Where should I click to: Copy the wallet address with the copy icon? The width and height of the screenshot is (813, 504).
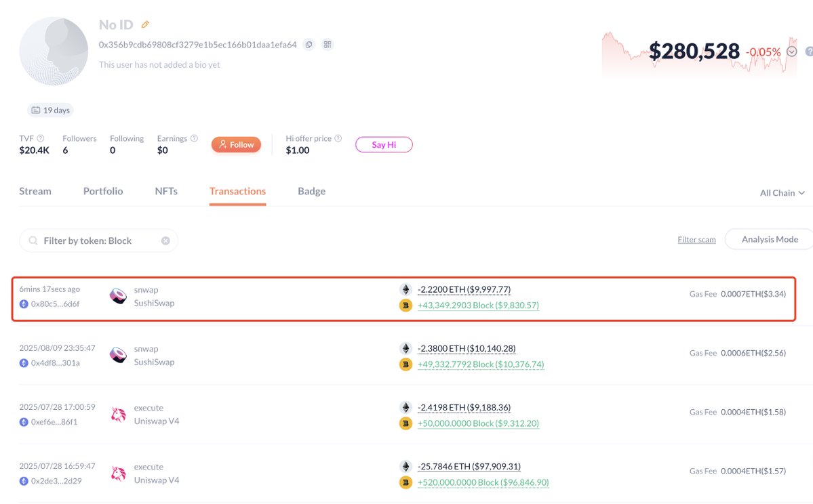(309, 45)
